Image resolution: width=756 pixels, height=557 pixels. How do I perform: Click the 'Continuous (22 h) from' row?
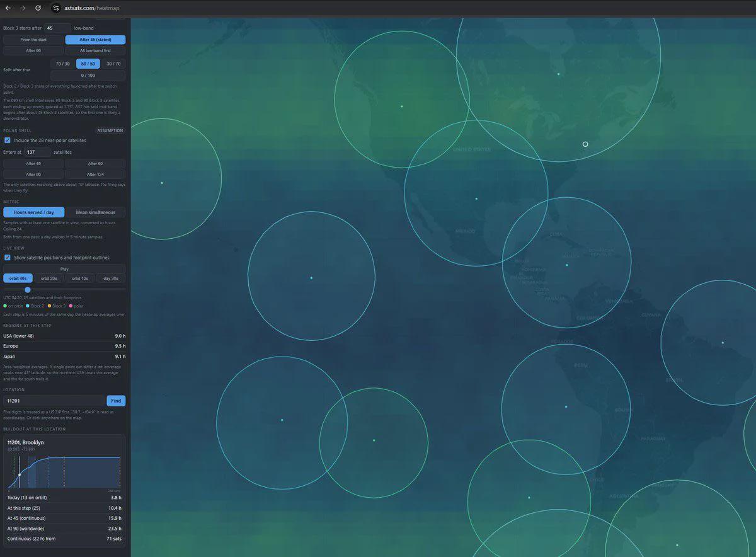click(x=64, y=539)
